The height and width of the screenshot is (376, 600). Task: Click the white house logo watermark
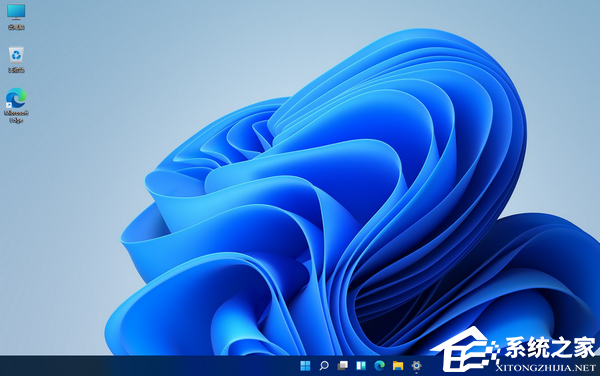click(x=465, y=350)
